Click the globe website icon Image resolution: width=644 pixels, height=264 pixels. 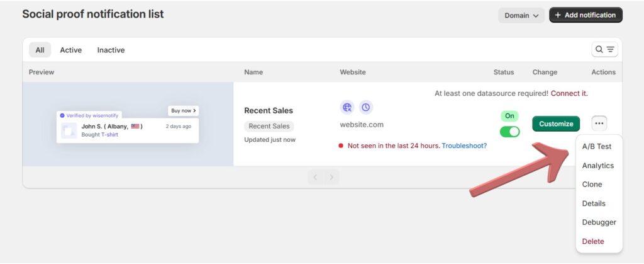[x=347, y=108]
